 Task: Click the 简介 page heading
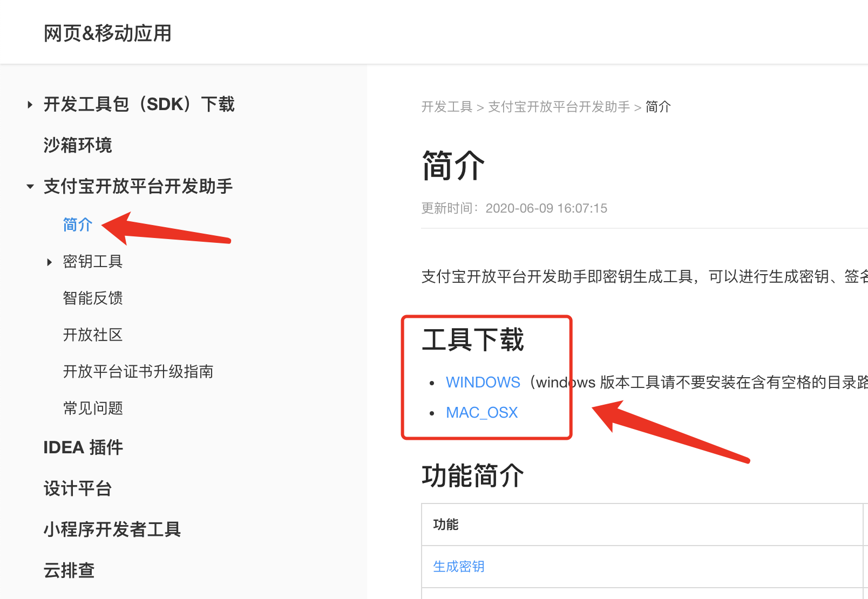pos(453,166)
